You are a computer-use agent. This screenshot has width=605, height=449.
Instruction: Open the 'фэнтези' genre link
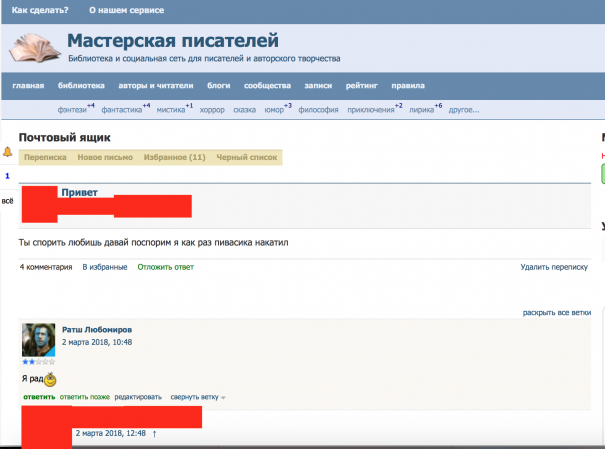tap(70, 109)
